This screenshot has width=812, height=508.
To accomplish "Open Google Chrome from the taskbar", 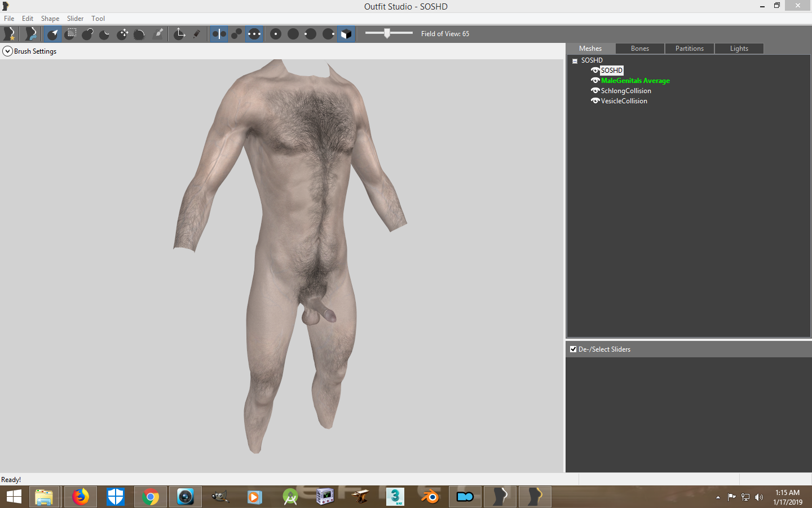I will pos(151,497).
